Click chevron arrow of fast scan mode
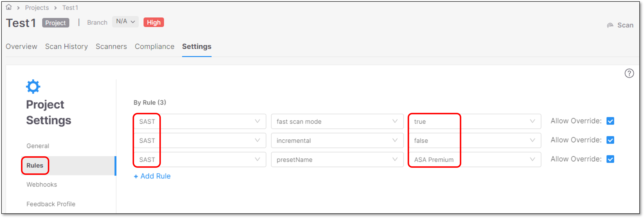This screenshot has width=644, height=218. point(395,121)
